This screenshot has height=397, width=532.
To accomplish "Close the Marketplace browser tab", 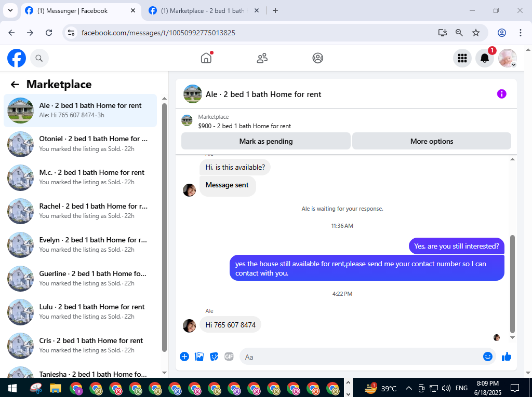I will 257,10.
